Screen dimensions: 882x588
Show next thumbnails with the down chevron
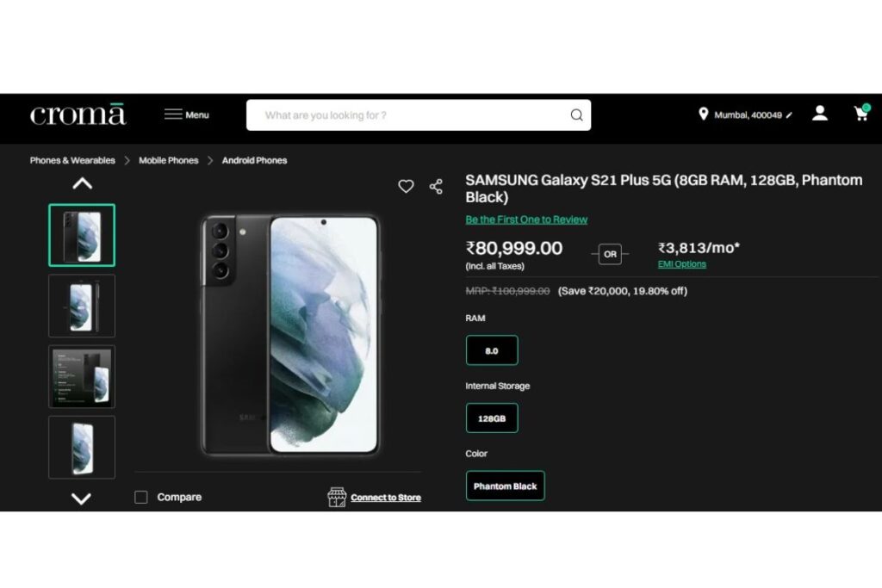[82, 498]
